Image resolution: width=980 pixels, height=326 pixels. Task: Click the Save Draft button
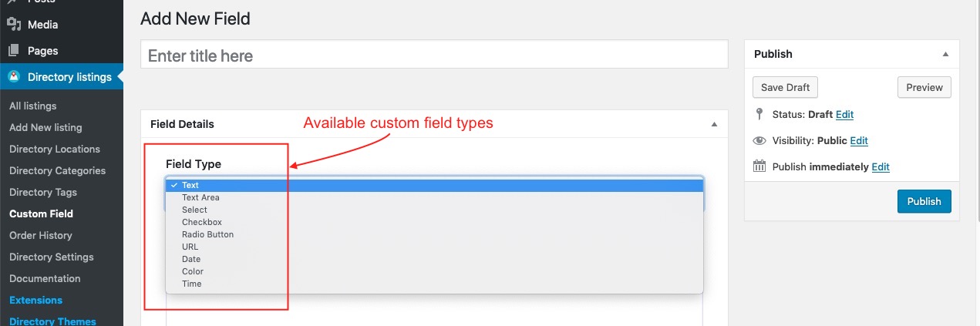(x=785, y=87)
